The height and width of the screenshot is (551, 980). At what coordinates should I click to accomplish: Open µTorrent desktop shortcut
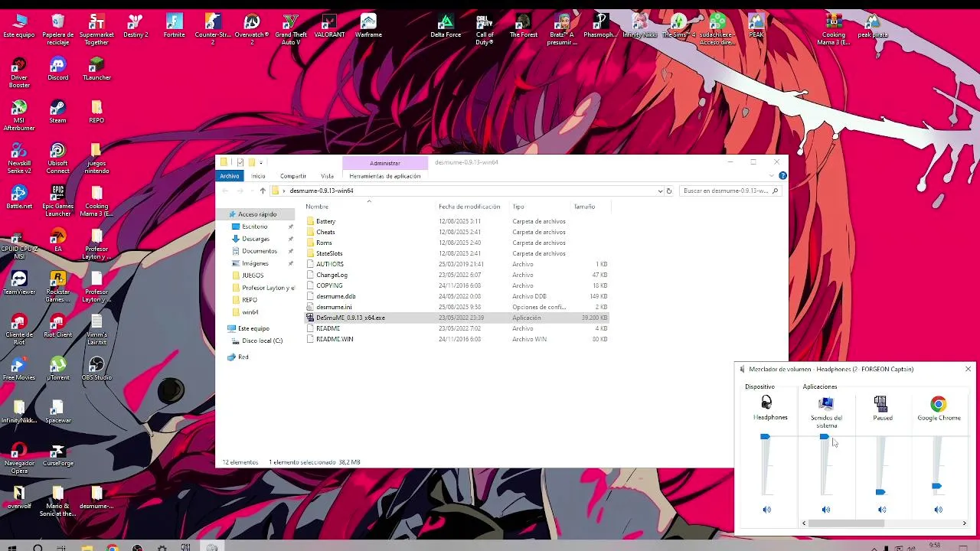[x=57, y=369]
